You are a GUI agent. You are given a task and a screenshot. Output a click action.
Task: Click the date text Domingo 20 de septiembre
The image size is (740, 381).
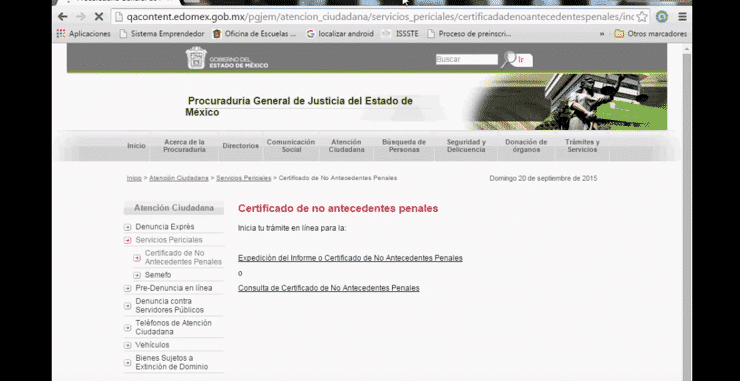tap(543, 178)
